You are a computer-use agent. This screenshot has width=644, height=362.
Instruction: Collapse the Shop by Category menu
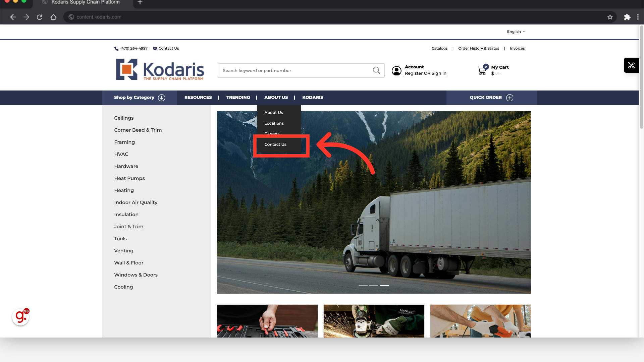point(140,98)
